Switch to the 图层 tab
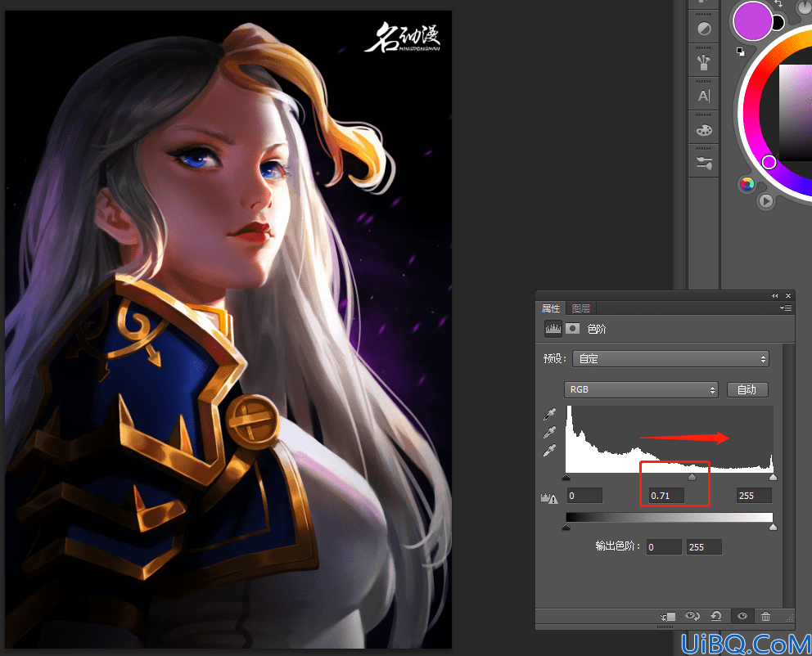Screen dimensions: 812x656 point(581,308)
